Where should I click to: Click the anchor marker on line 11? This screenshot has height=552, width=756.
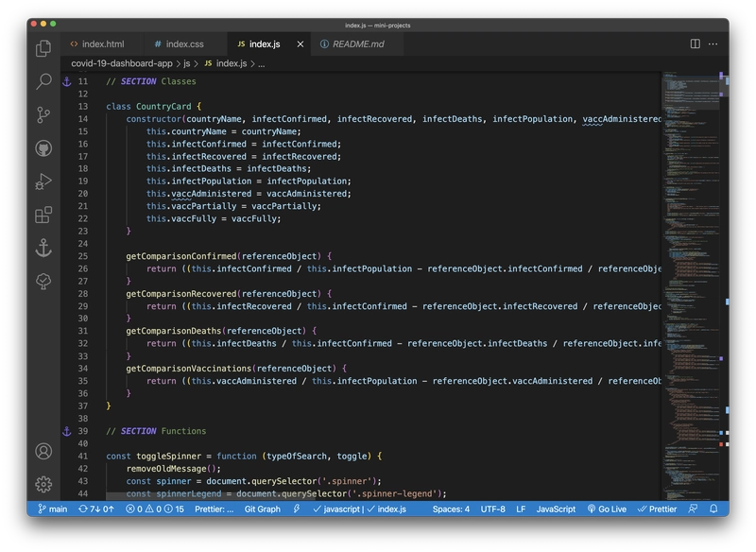point(67,81)
